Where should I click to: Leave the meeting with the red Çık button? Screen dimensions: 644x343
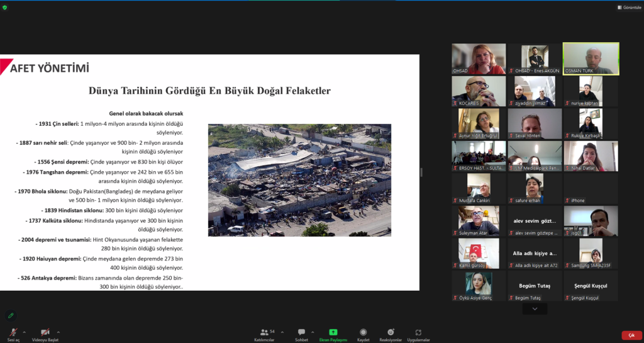coord(631,335)
